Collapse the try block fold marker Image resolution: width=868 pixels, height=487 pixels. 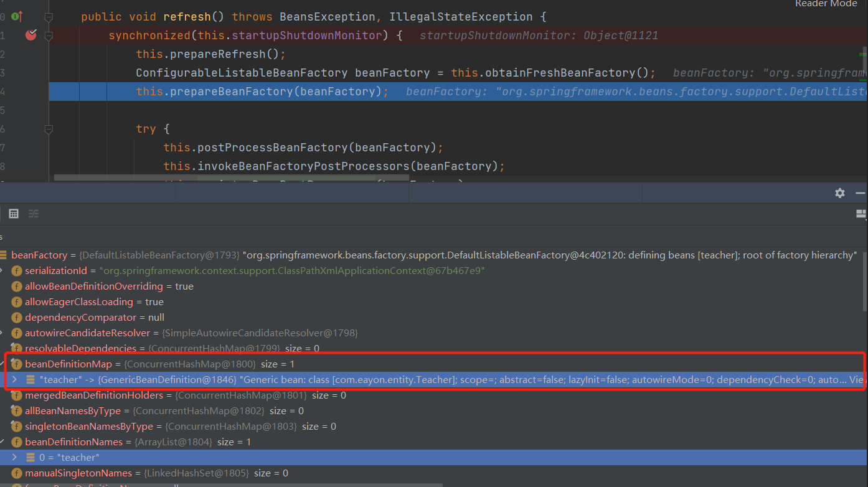coord(49,129)
